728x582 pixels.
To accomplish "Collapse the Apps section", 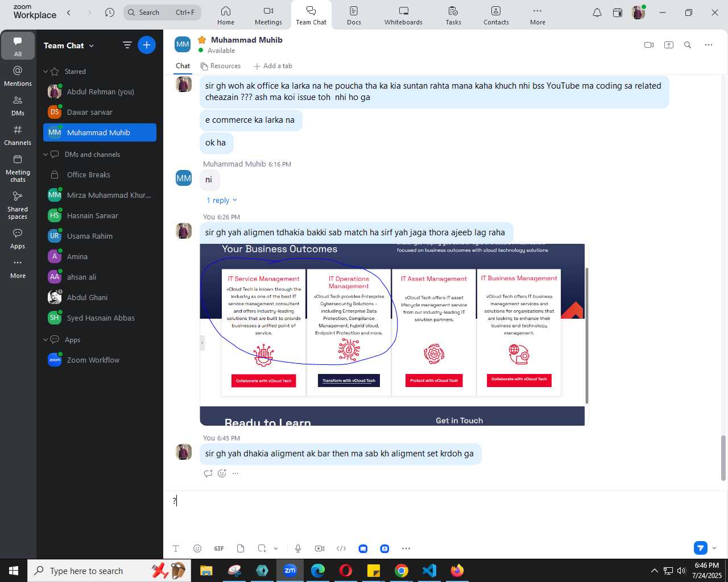I will (45, 340).
